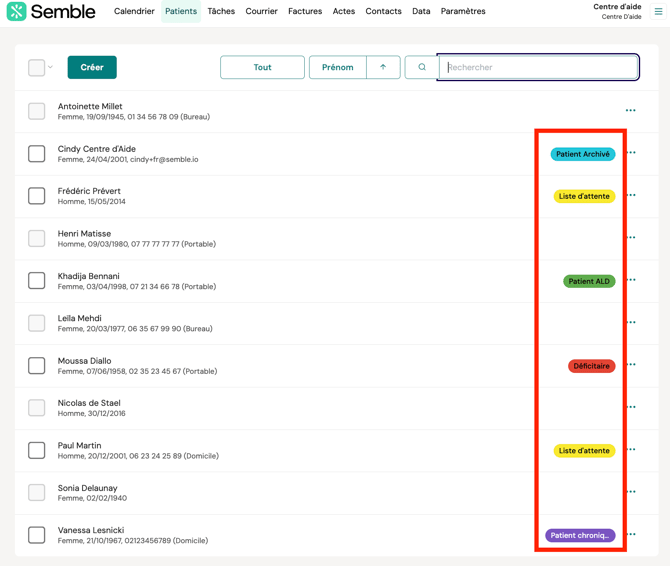Focus the Rechercher search field
Image resolution: width=670 pixels, height=566 pixels.
(x=539, y=67)
